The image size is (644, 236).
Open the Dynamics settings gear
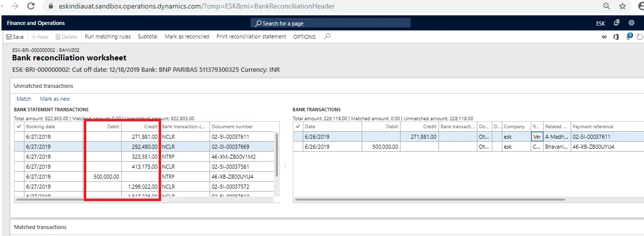click(632, 23)
